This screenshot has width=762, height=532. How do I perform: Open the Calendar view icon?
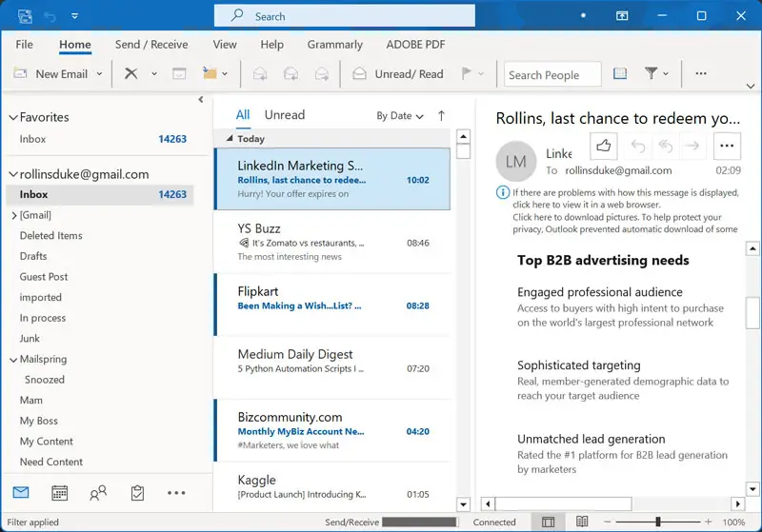pos(59,493)
